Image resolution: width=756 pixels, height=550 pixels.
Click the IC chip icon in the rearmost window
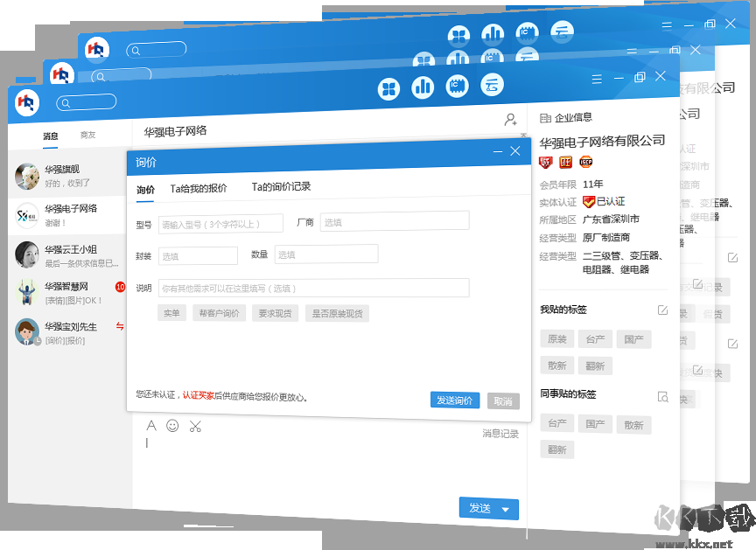point(527,32)
